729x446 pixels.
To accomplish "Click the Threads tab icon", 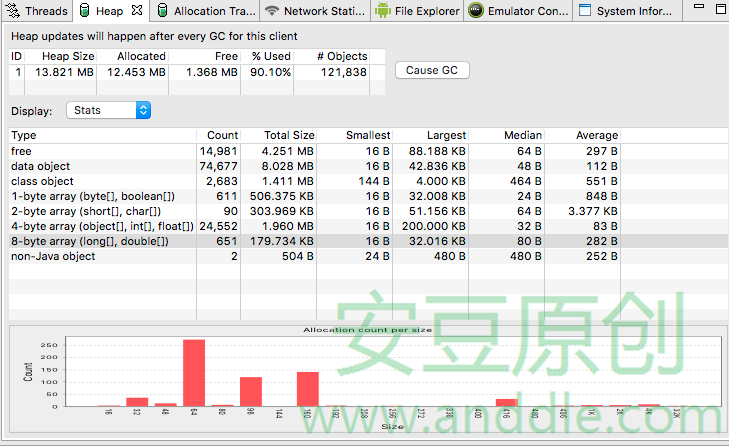I will (x=13, y=10).
